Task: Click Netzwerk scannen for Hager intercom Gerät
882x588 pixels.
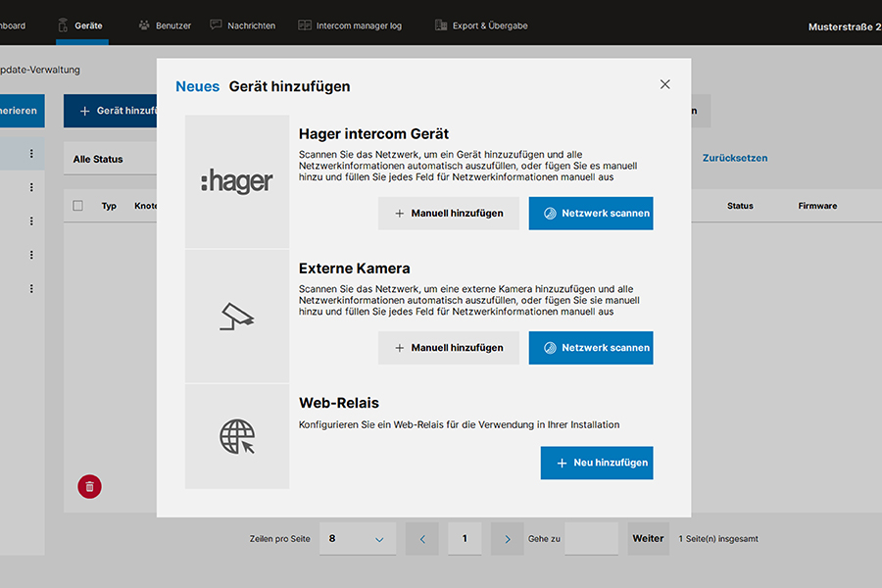Action: [x=591, y=214]
